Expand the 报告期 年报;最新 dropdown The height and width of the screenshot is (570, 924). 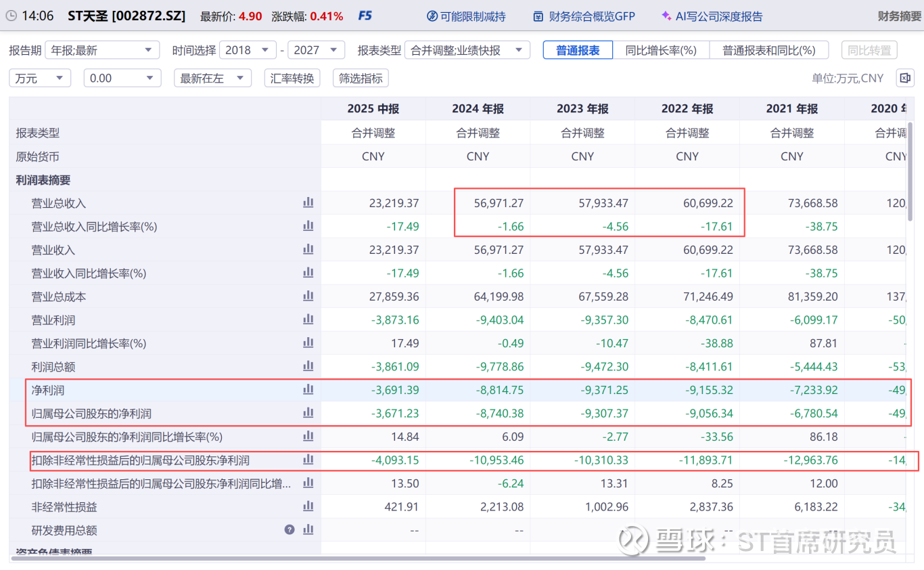103,50
